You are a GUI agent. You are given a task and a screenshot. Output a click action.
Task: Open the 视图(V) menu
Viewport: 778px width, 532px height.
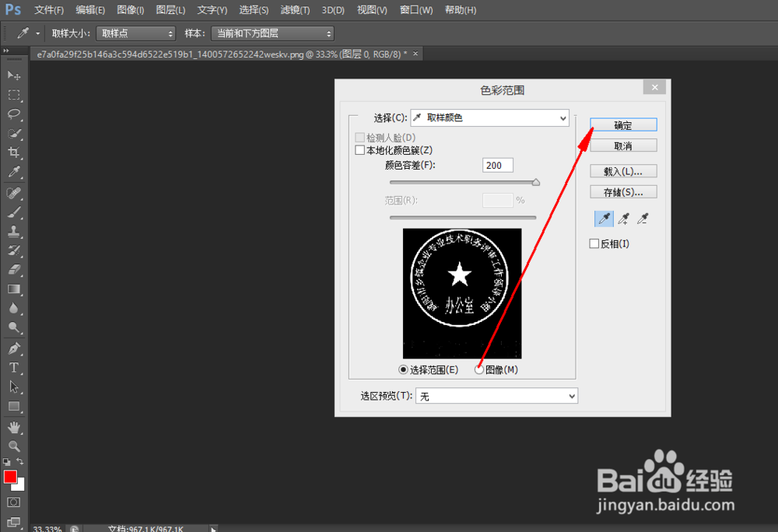(372, 10)
